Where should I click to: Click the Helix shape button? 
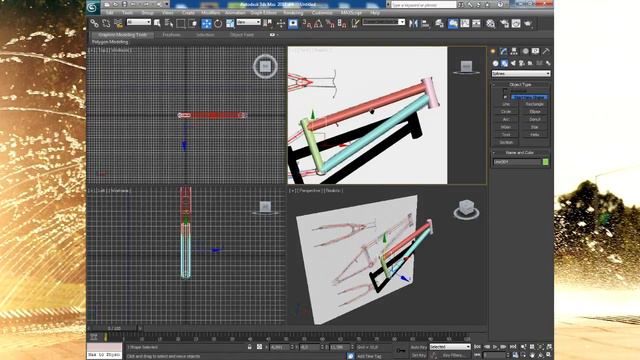pyautogui.click(x=535, y=134)
